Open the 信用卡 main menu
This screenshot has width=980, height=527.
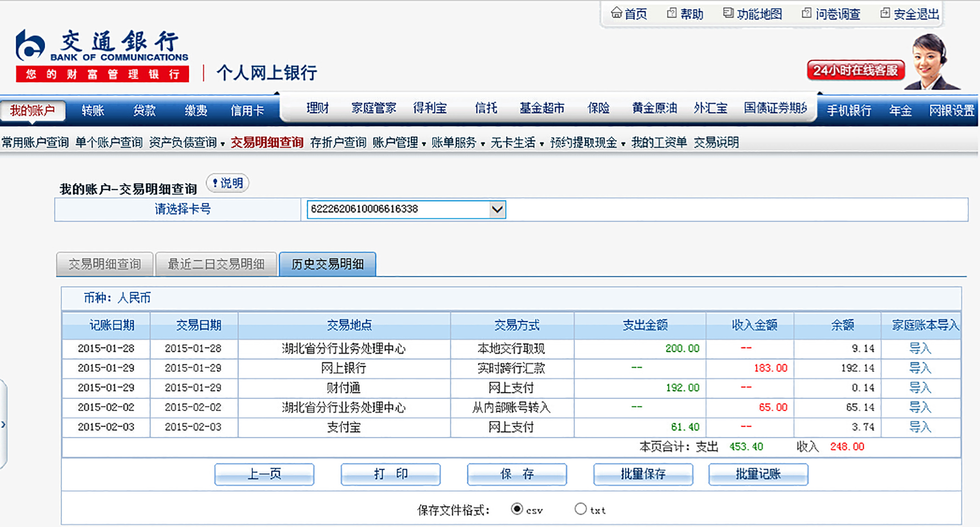(x=247, y=111)
